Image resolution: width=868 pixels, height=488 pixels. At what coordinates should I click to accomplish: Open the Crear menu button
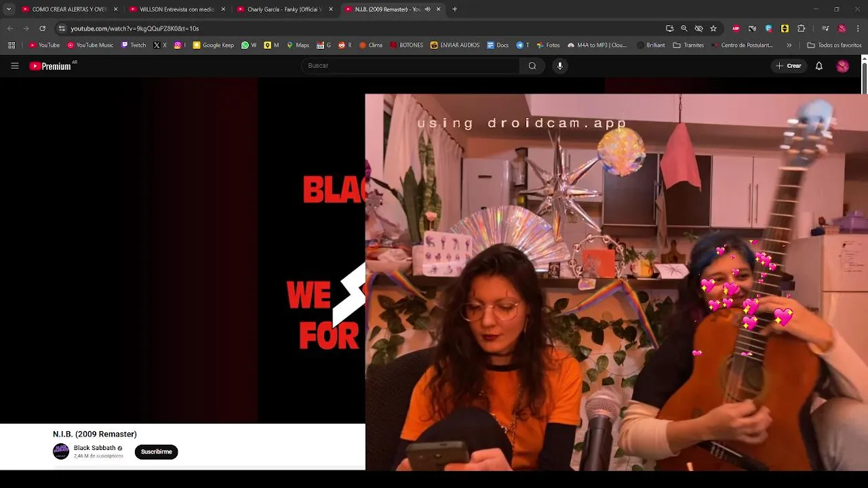click(789, 66)
